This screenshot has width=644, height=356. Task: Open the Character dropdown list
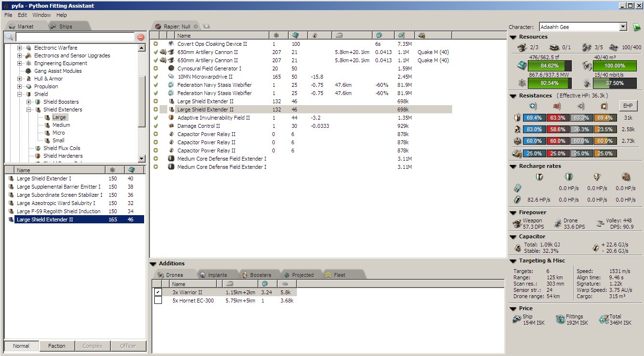(x=623, y=27)
